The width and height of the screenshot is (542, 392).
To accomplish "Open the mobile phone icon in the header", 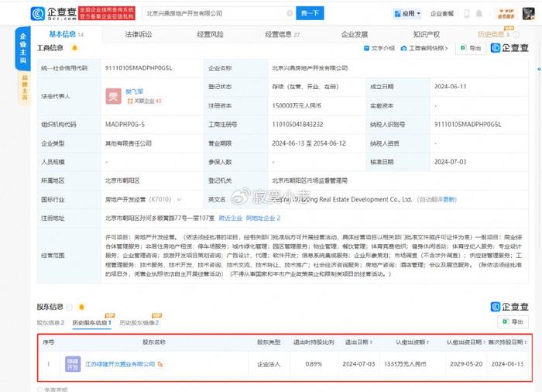I will 466,13.
